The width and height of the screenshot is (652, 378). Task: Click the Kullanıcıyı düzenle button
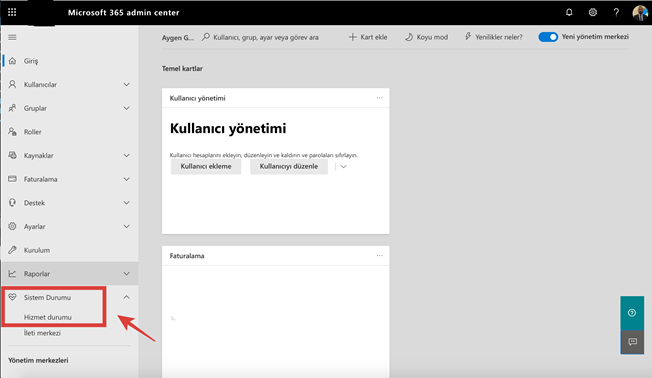[x=289, y=166]
